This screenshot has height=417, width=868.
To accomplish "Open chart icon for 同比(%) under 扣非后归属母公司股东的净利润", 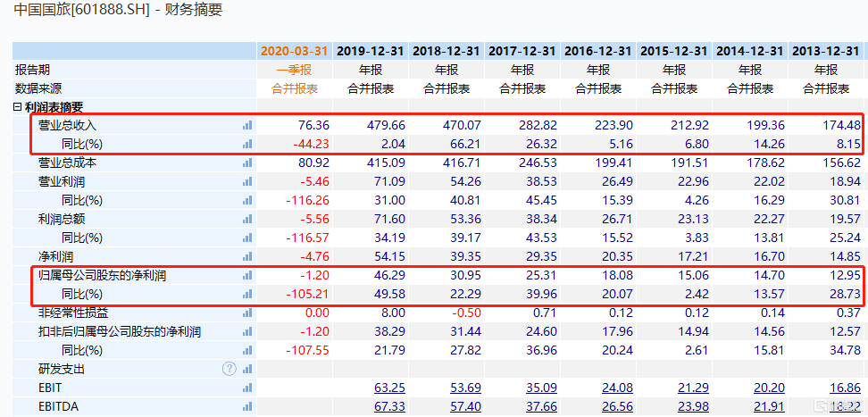I will click(246, 351).
